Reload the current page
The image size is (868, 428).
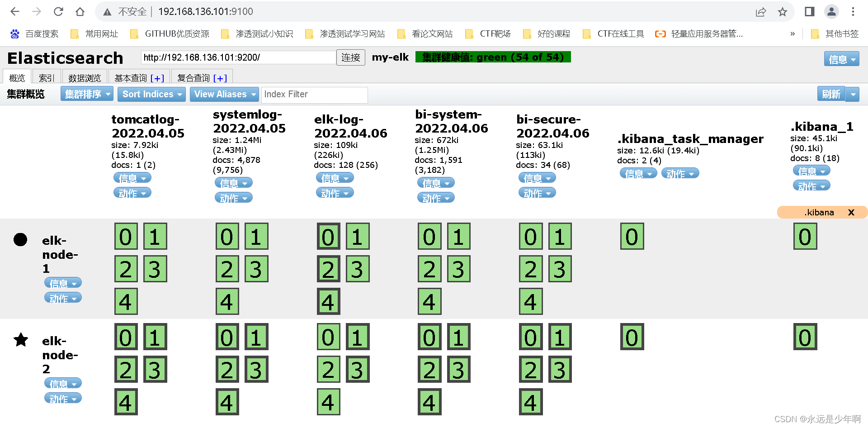58,12
